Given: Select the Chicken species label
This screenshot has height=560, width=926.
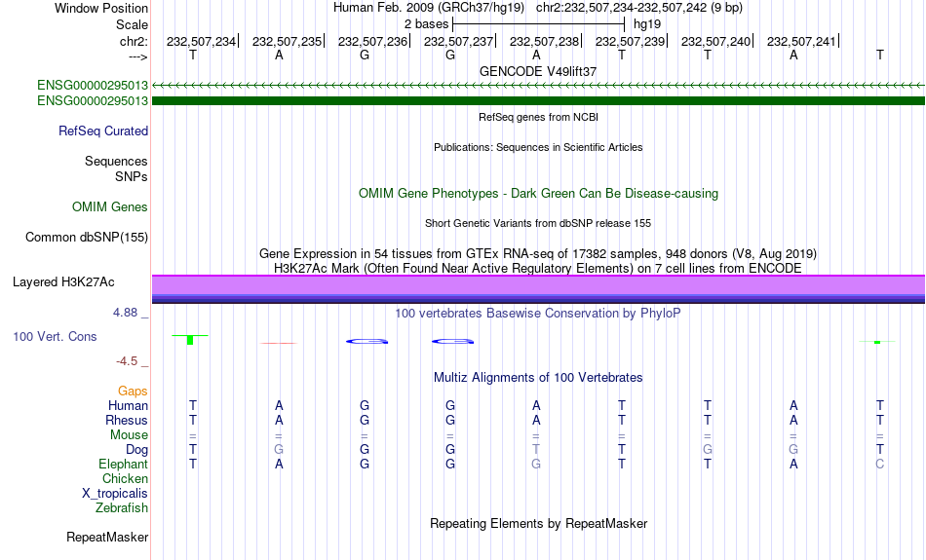Looking at the screenshot, I should pyautogui.click(x=125, y=478).
